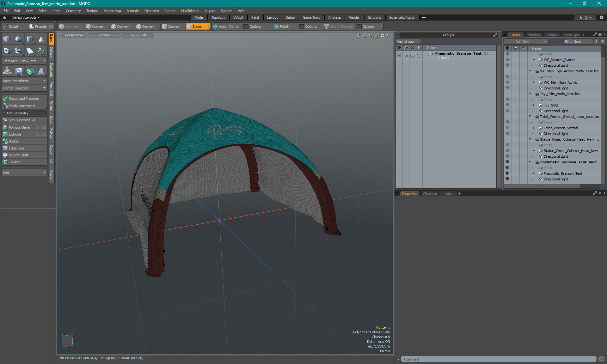
Task: Click the Mesh Constraints button
Action: 24,106
